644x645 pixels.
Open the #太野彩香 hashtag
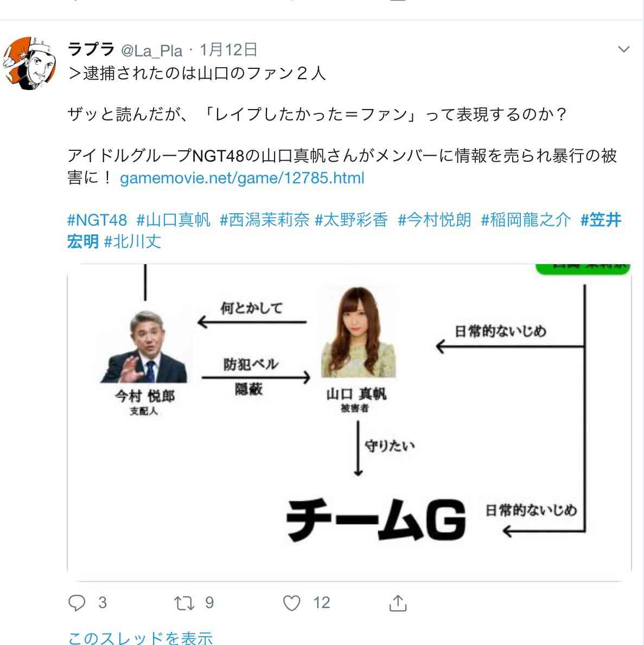pyautogui.click(x=351, y=220)
